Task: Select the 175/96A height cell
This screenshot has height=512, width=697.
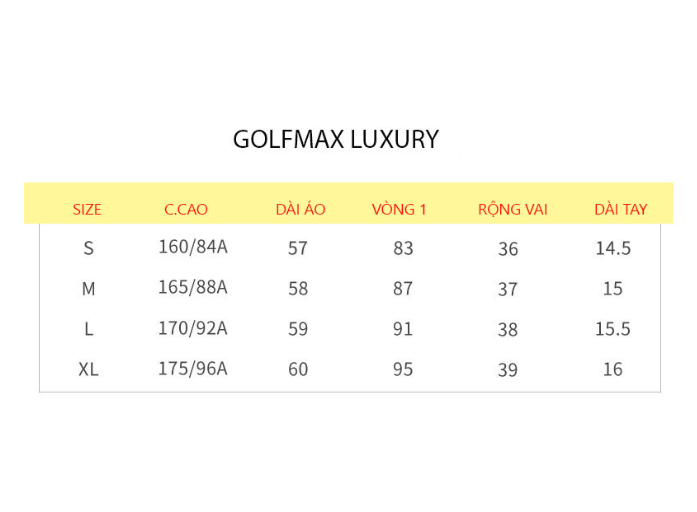Action: click(193, 369)
